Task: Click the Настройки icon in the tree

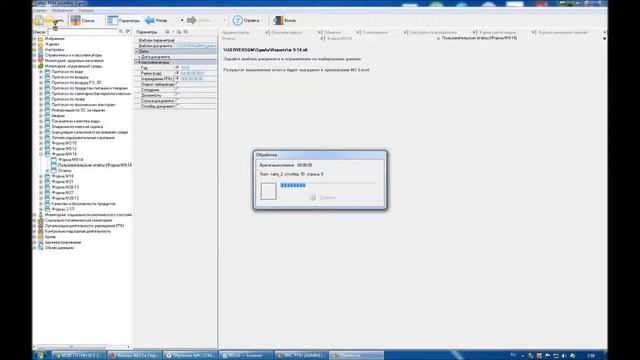Action: (41, 49)
